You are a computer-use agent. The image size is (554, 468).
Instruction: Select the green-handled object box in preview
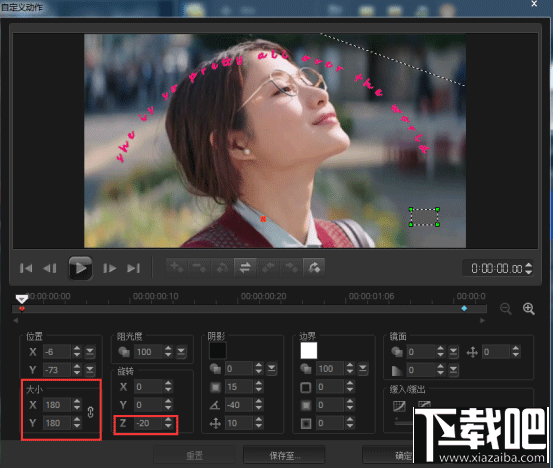424,217
